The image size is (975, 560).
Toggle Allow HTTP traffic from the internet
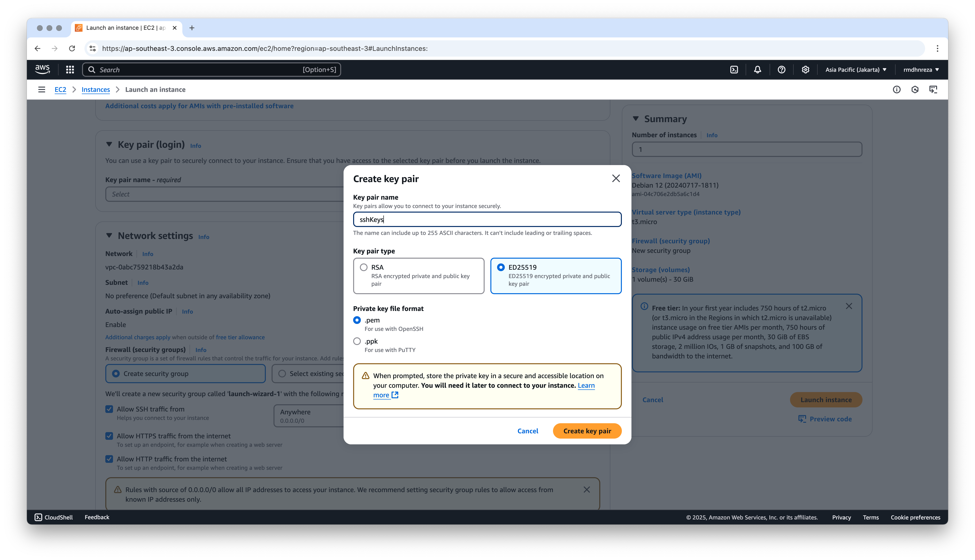(x=109, y=459)
